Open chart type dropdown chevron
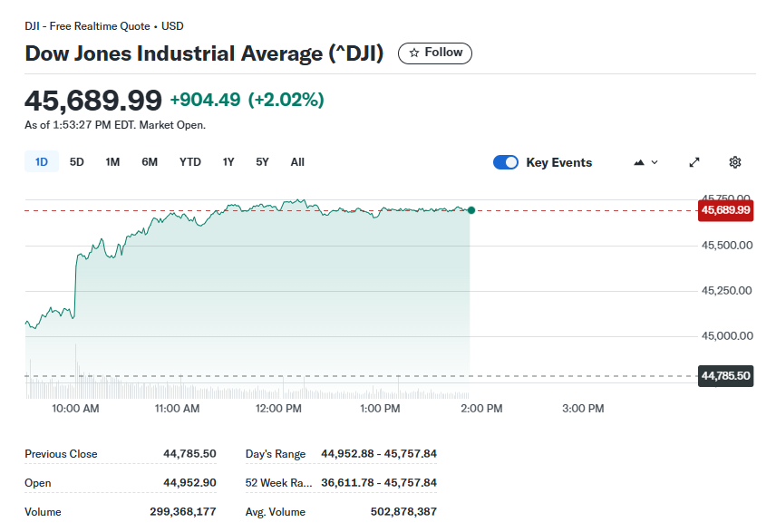The width and height of the screenshot is (776, 532). click(x=655, y=162)
